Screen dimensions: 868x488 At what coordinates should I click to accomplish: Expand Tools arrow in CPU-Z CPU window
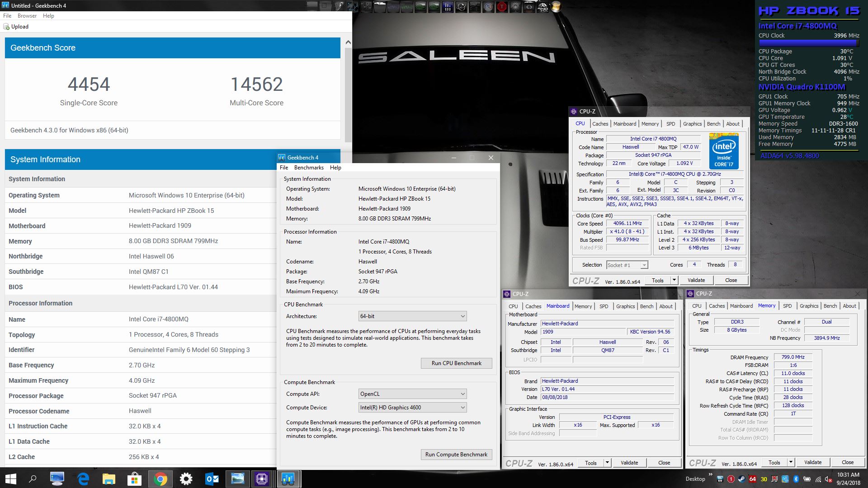point(674,280)
